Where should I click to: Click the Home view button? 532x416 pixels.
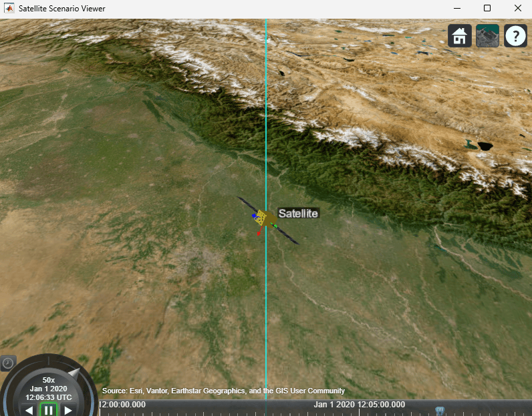(459, 35)
